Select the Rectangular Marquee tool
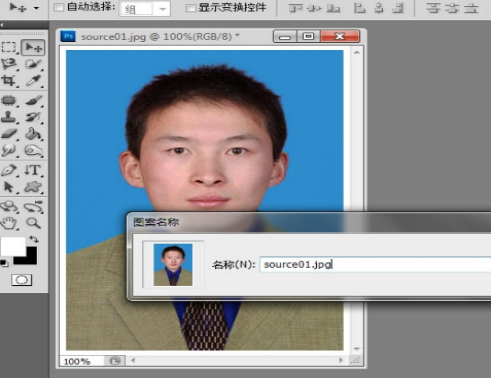The height and width of the screenshot is (378, 492). [9, 47]
